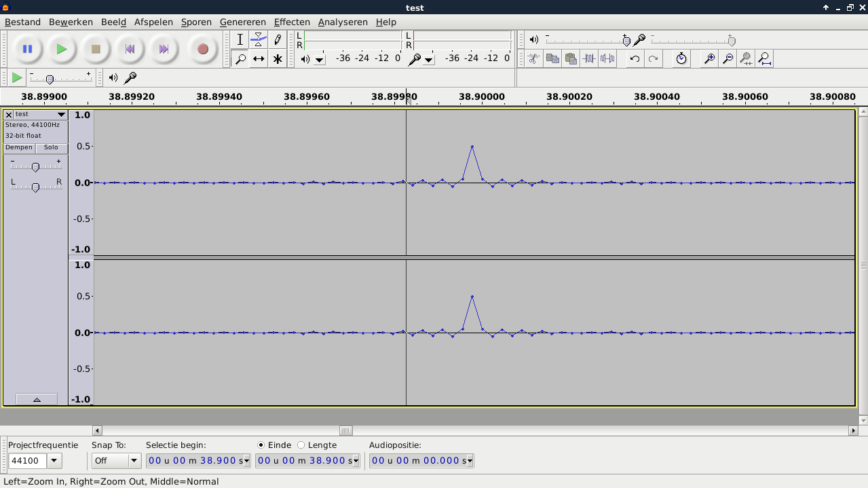Click the device toolbar speaker icon
This screenshot has width=868, height=488.
tap(113, 78)
